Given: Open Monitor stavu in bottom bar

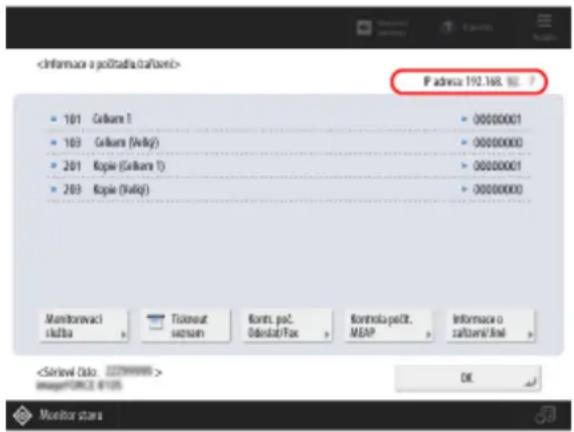Looking at the screenshot, I should pos(60,415).
